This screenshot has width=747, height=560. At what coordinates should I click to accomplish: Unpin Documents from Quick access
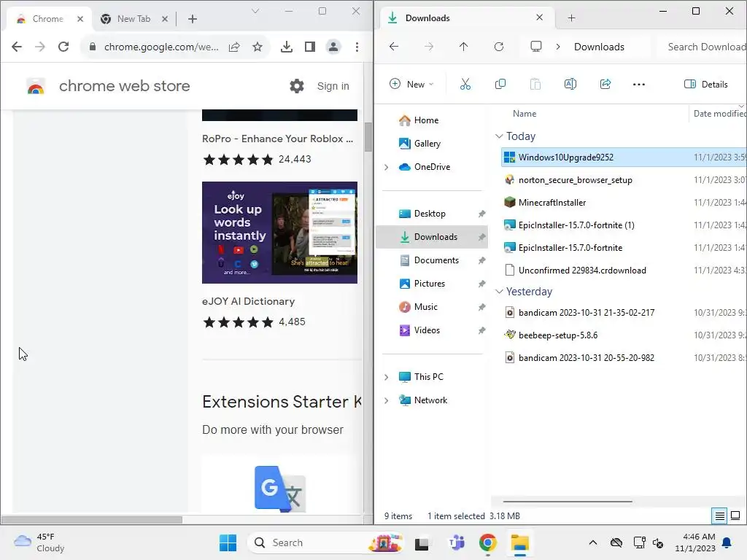click(481, 260)
